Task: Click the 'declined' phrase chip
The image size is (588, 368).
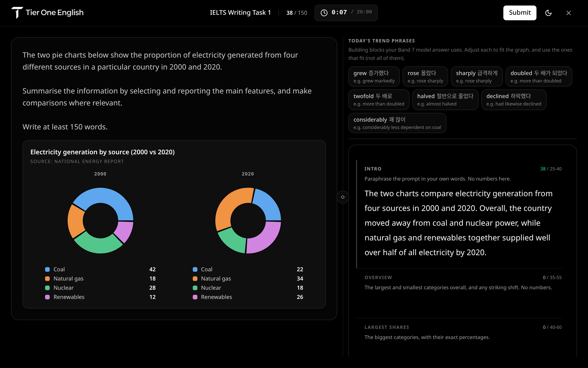Action: [514, 99]
